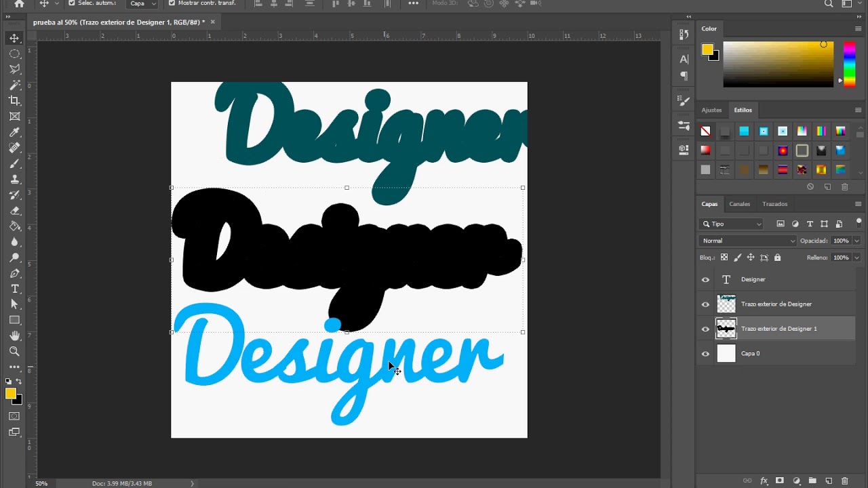Viewport: 868px width, 488px height.
Task: Click the more options ellipsis in options bar
Action: pyautogui.click(x=414, y=3)
